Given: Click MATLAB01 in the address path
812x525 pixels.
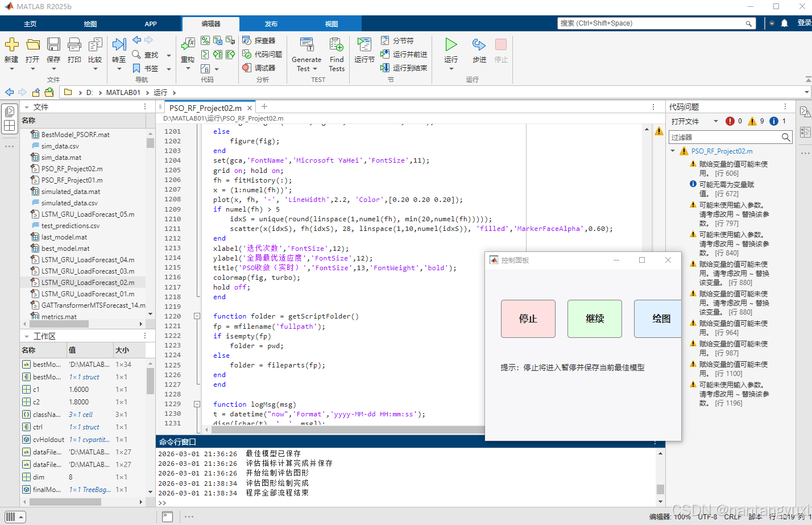Looking at the screenshot, I should (x=123, y=92).
